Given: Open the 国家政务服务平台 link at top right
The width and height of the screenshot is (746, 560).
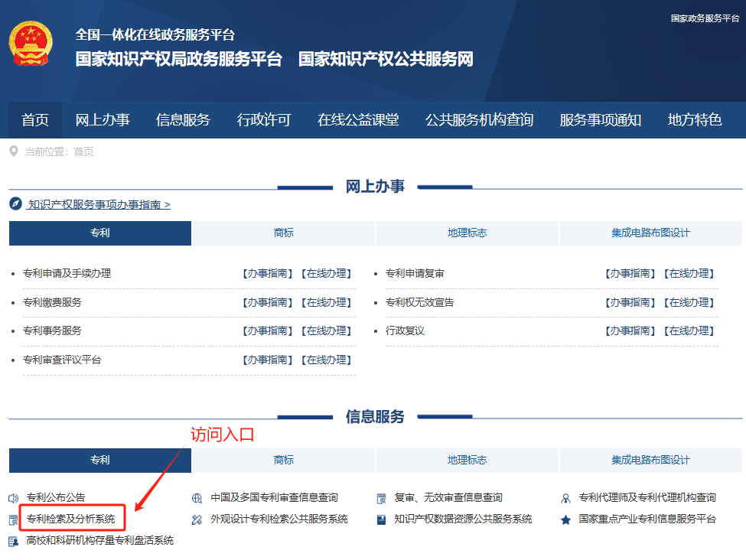Looking at the screenshot, I should click(705, 18).
